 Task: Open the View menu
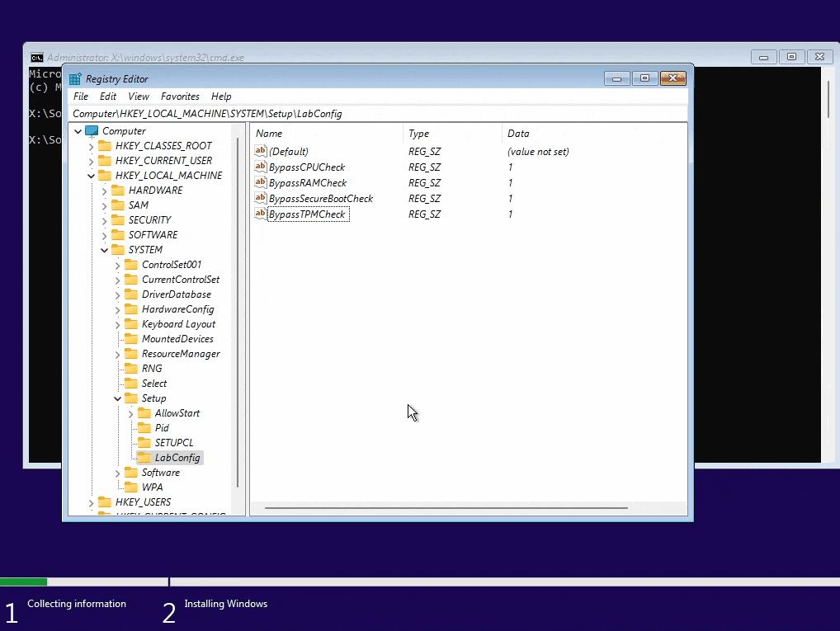point(139,97)
